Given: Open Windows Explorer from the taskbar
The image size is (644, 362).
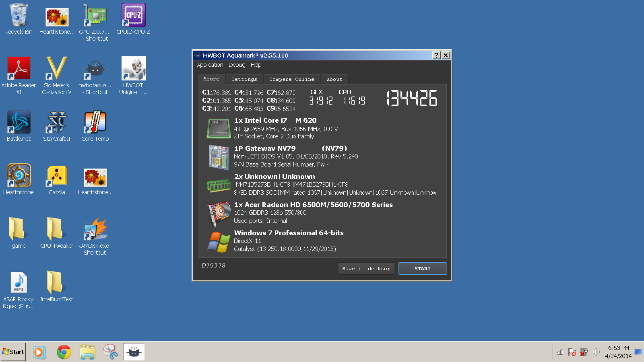Looking at the screenshot, I should pos(87,352).
